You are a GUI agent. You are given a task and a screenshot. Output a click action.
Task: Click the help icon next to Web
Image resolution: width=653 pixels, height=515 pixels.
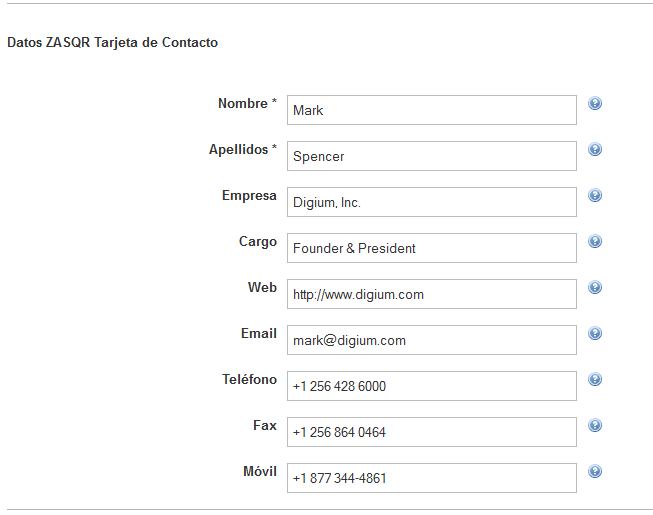point(595,288)
